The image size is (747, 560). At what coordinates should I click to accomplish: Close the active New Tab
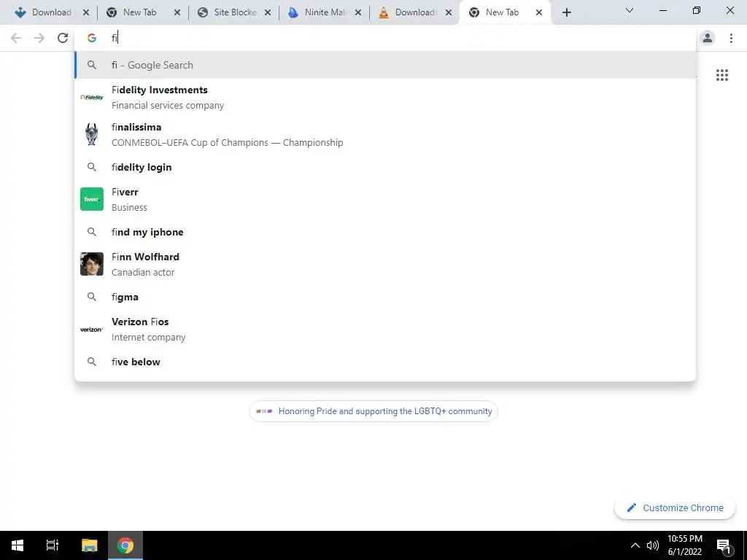tap(539, 13)
